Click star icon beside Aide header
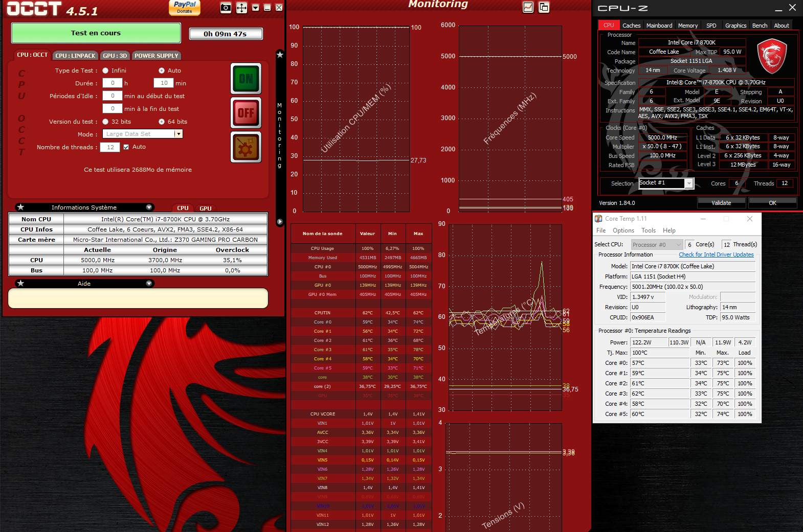Viewport: 803px width, 532px height. click(x=20, y=283)
